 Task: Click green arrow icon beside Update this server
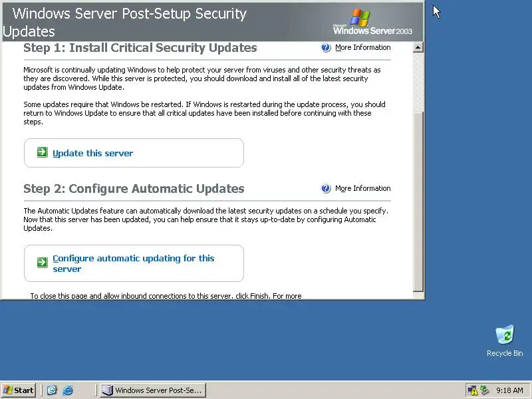[x=43, y=152]
